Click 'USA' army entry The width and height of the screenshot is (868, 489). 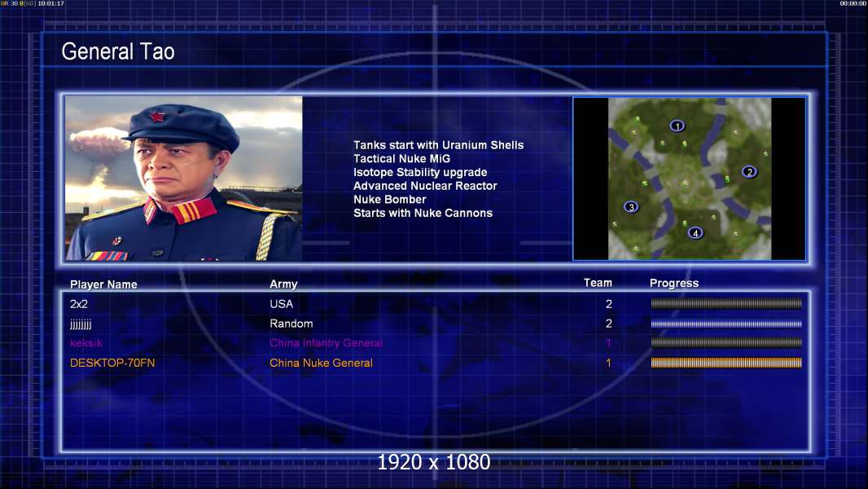pyautogui.click(x=281, y=304)
